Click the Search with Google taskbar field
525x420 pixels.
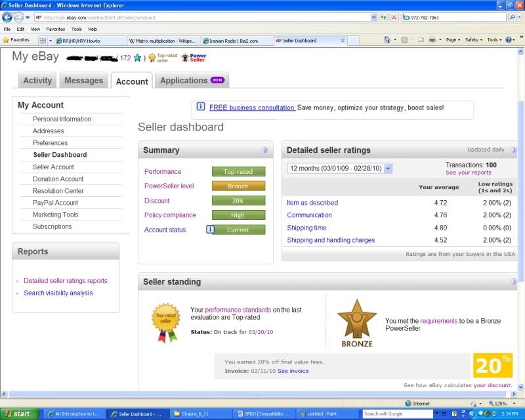click(x=398, y=414)
